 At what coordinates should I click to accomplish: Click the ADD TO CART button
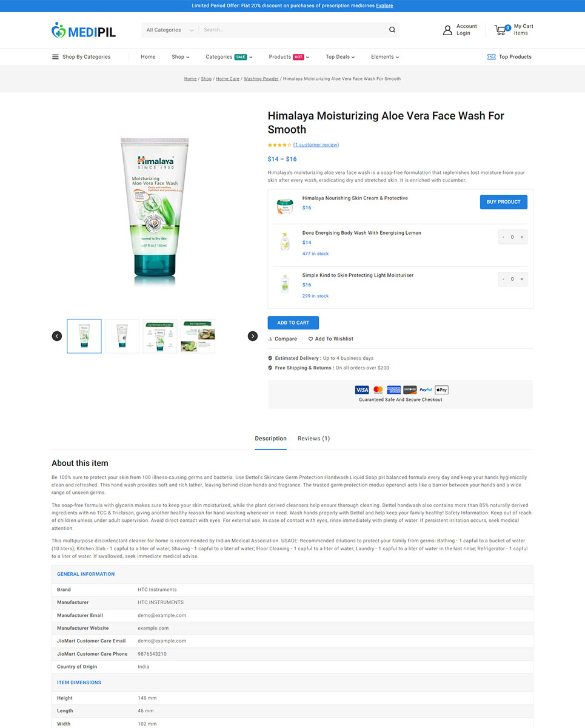tap(293, 323)
